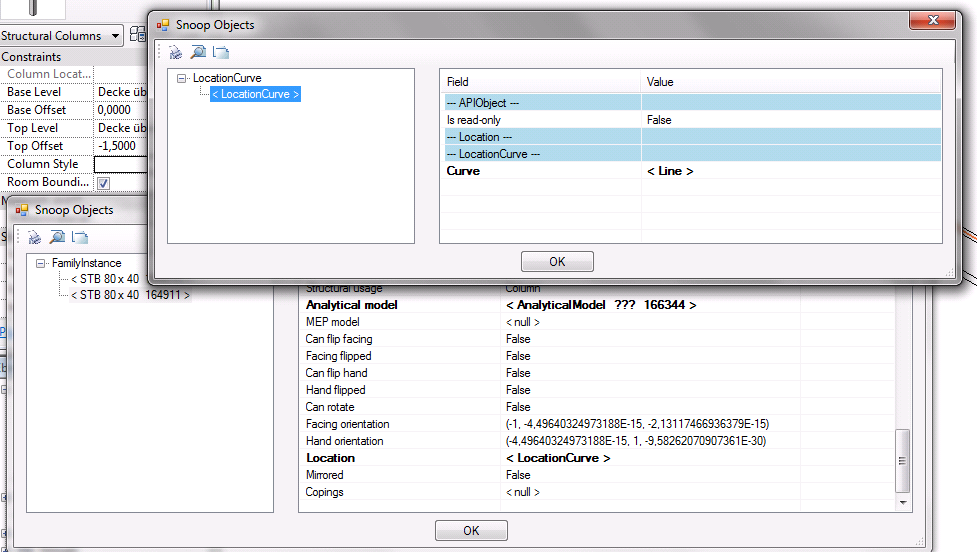Select the STB 80 x 40 164911 tree item

pos(130,295)
